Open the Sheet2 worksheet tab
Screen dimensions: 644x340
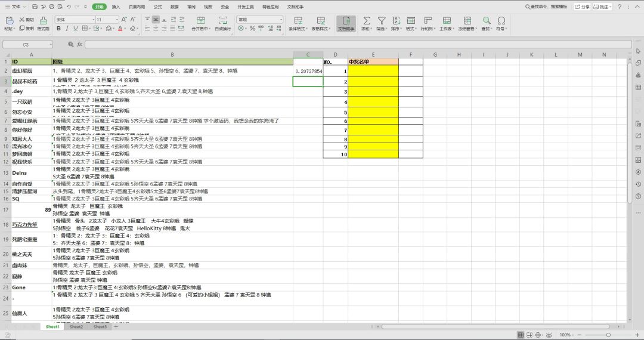click(x=76, y=327)
